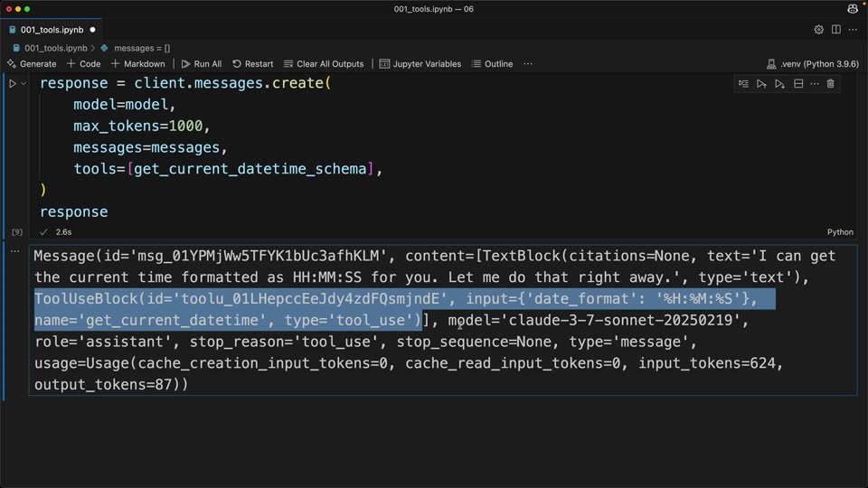
Task: Open run cell options dropdown arrow
Action: pos(24,83)
